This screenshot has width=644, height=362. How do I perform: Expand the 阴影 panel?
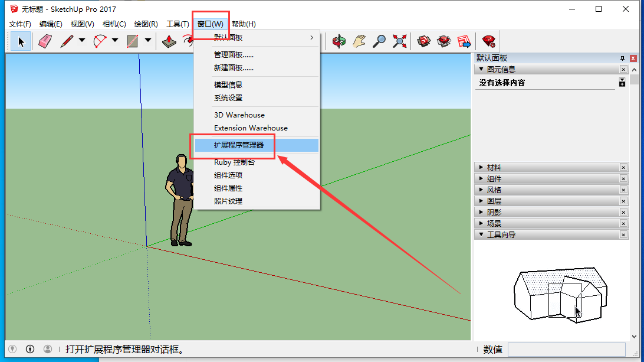[481, 212]
